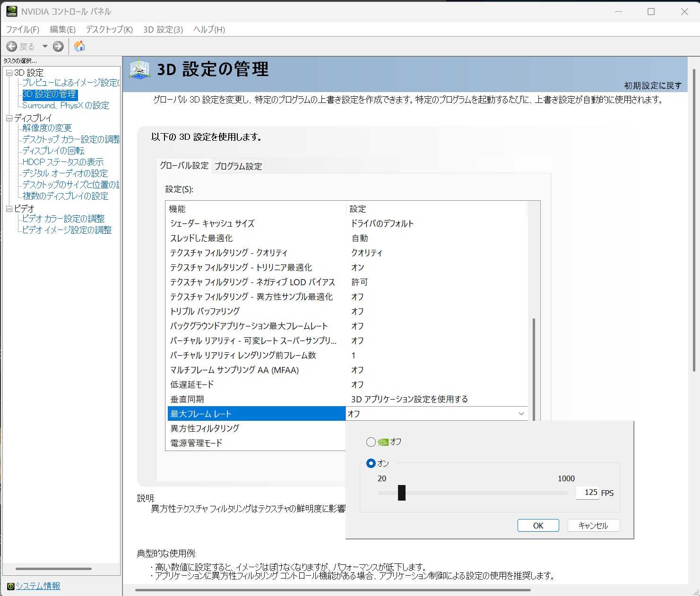
Task: Open the システム情報 link
Action: point(38,586)
